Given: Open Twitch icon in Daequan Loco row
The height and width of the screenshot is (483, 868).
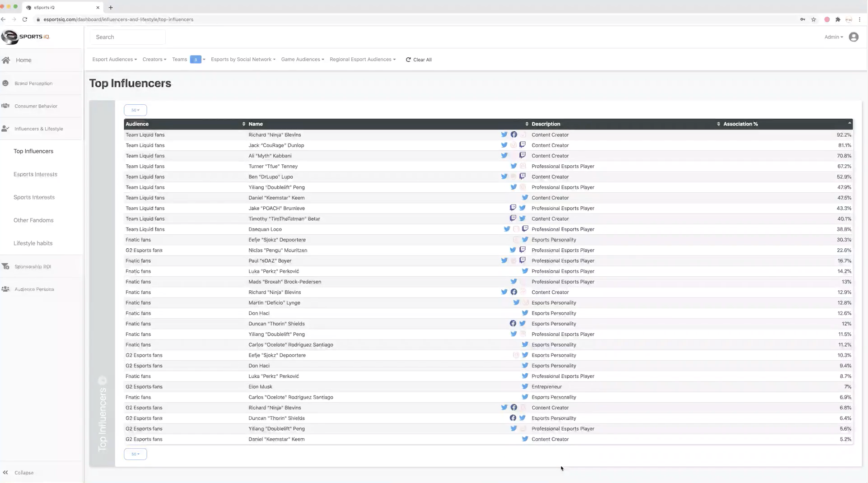Looking at the screenshot, I should click(525, 229).
